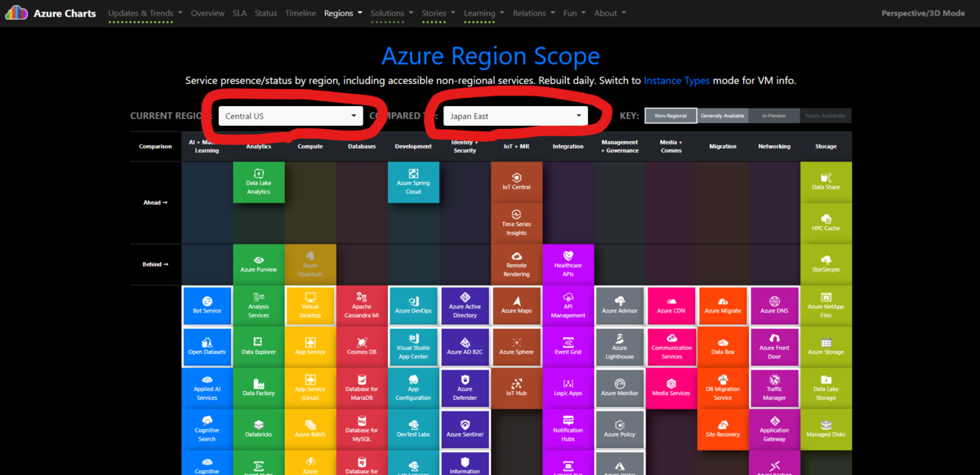Open the Azure DNS tile
Screen dimensions: 980x475
pos(774,306)
